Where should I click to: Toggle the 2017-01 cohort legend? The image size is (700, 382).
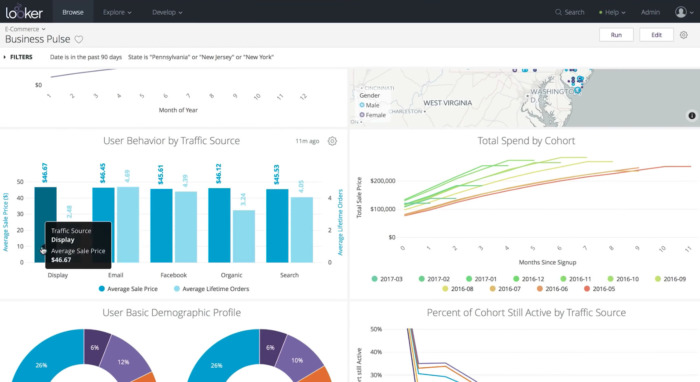(481, 279)
